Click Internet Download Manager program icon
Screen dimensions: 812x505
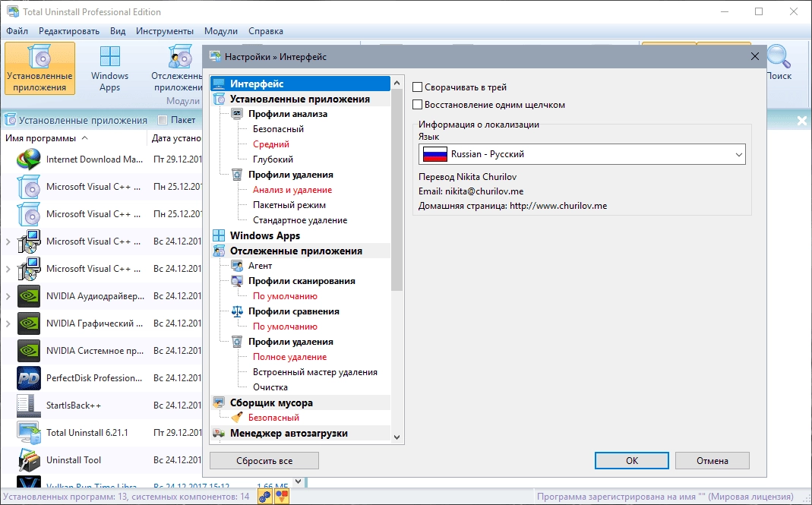click(28, 159)
